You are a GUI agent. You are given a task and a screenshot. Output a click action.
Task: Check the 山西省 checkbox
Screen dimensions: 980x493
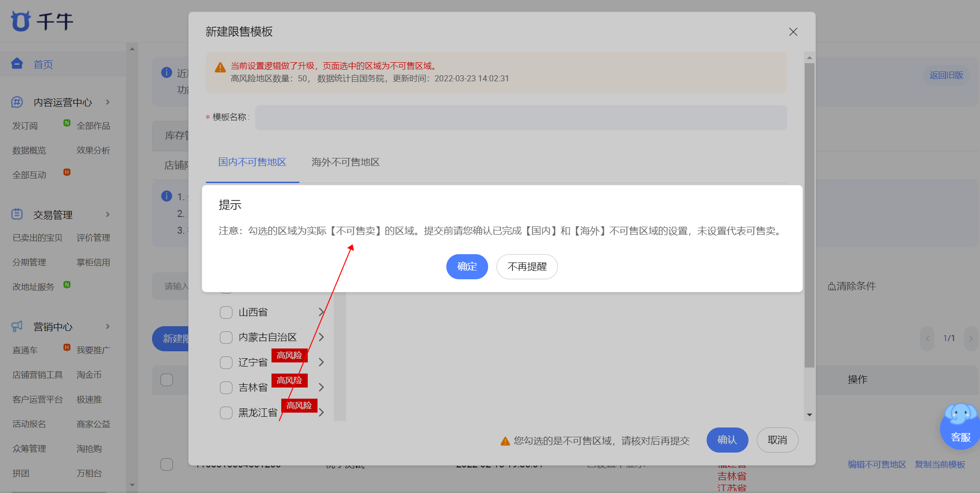click(226, 312)
